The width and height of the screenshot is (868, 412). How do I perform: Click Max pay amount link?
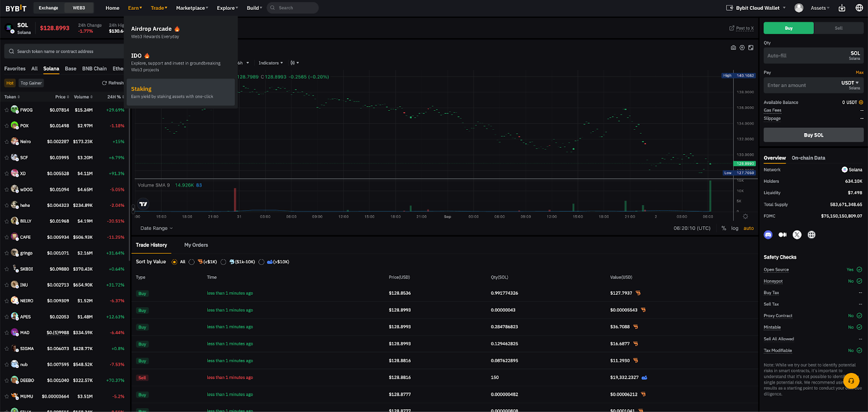[x=859, y=73]
